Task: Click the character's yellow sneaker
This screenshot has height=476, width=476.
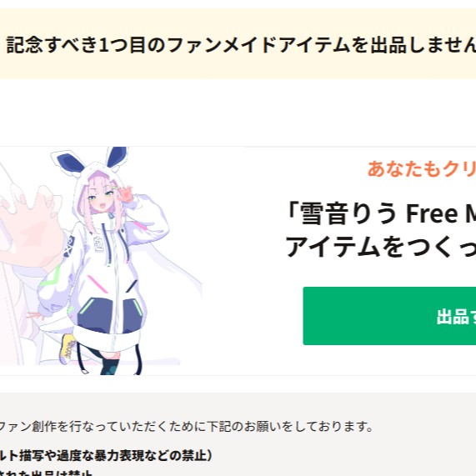Action: [x=68, y=348]
